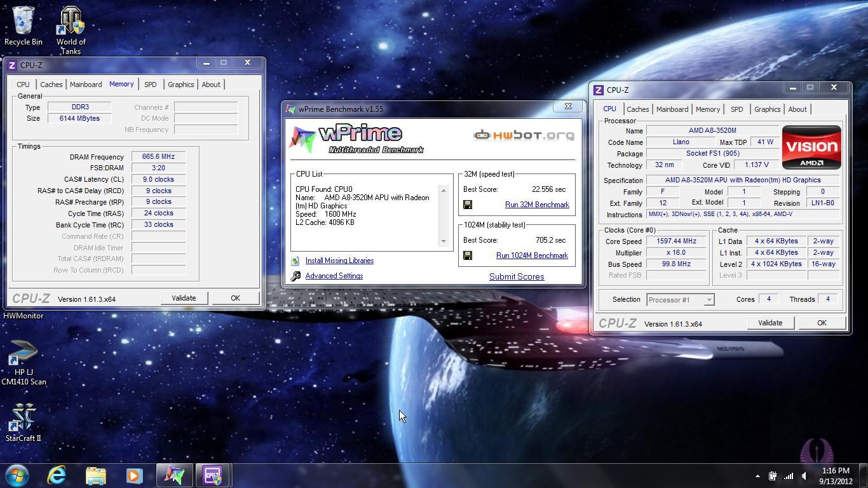This screenshot has height=488, width=868.
Task: Click CPU-Z CPU window title icon
Action: pyautogui.click(x=599, y=90)
